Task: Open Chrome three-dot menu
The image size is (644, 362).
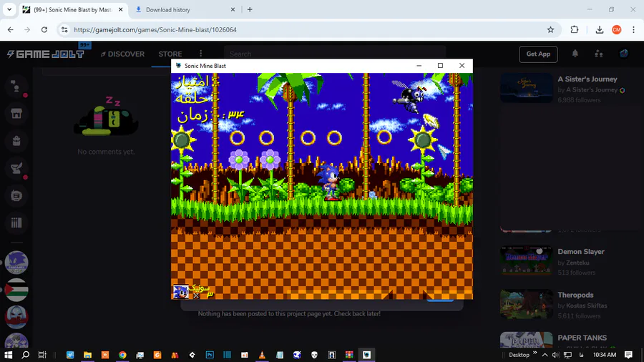Action: [633, 29]
